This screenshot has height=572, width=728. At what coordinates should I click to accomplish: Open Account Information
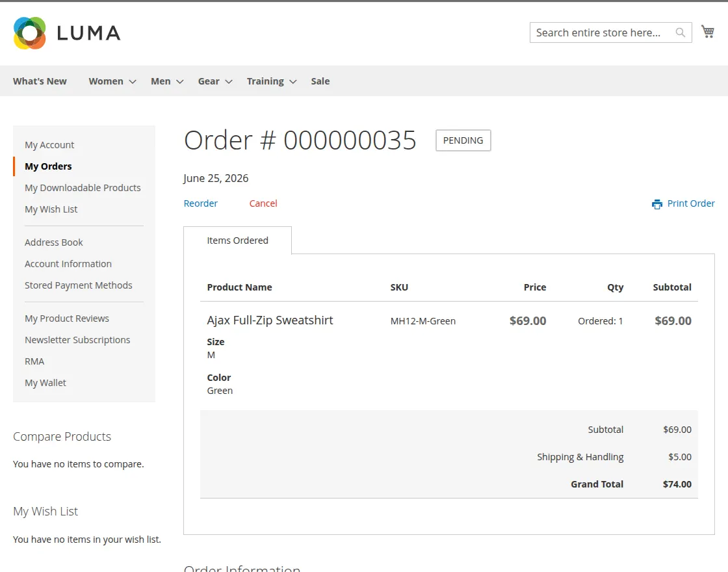68,264
